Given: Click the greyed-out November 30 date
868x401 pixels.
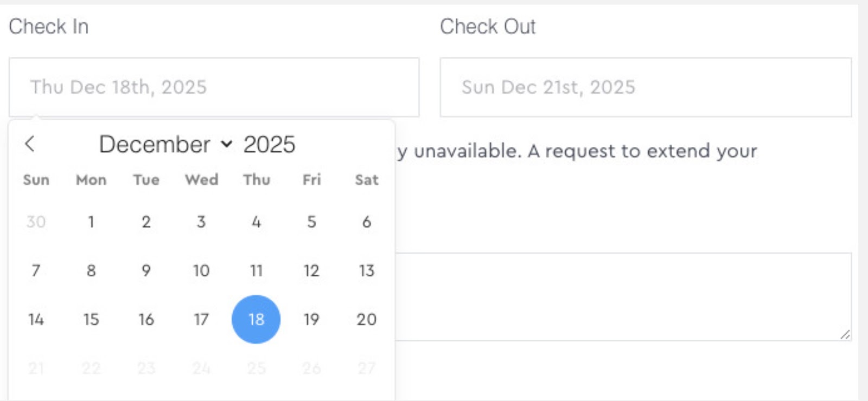Looking at the screenshot, I should (x=36, y=222).
